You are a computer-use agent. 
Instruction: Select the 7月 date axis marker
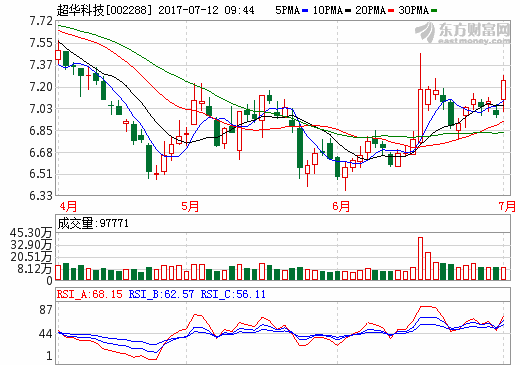coord(507,206)
